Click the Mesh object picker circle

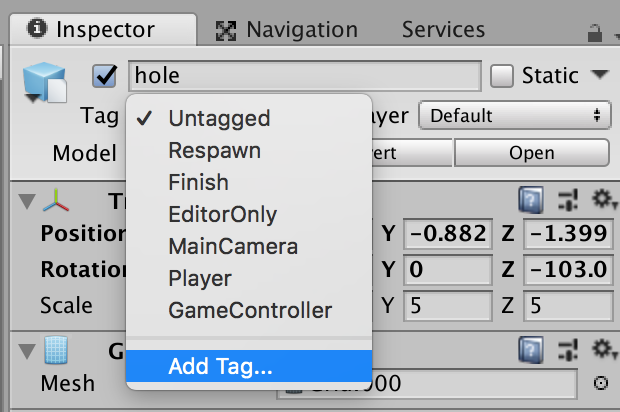pyautogui.click(x=601, y=383)
